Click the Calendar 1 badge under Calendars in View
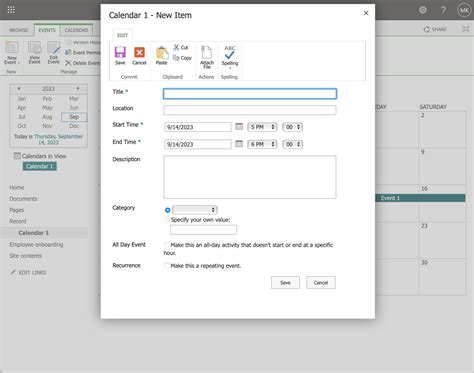The image size is (474, 373). point(40,166)
